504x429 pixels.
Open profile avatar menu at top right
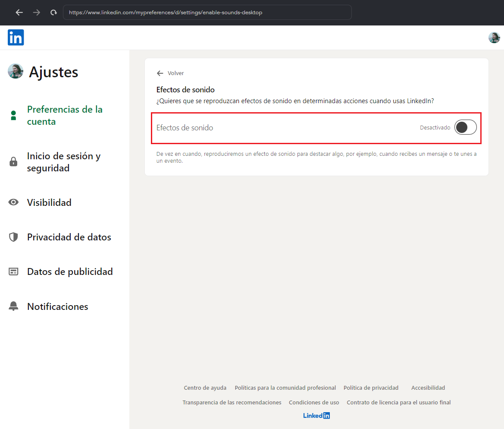494,38
